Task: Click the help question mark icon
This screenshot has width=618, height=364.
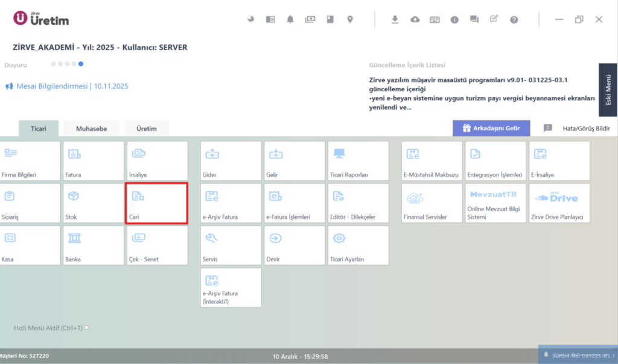Action: (x=514, y=20)
